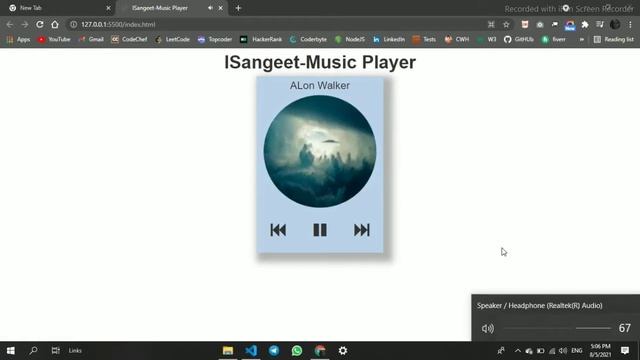Click the red extension icon in the toolbar
The width and height of the screenshot is (640, 360).
tap(525, 24)
